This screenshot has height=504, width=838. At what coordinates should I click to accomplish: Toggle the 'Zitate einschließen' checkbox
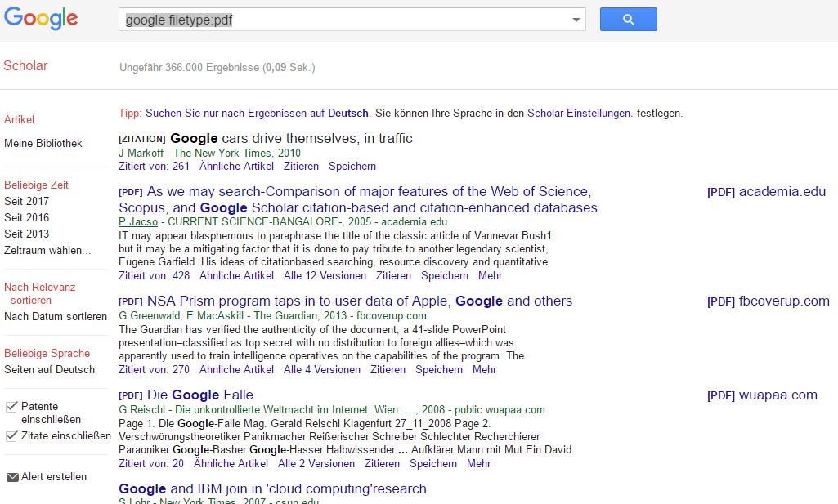[x=11, y=436]
